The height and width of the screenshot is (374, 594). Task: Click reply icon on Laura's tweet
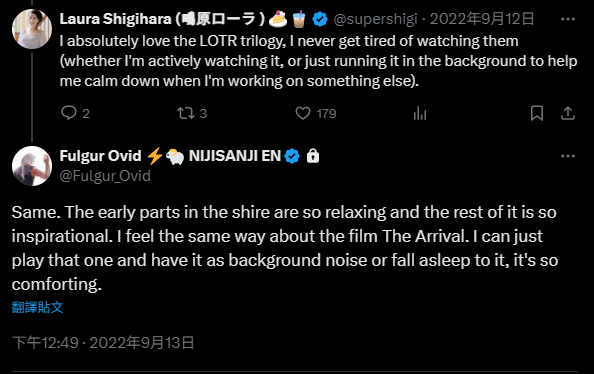69,113
